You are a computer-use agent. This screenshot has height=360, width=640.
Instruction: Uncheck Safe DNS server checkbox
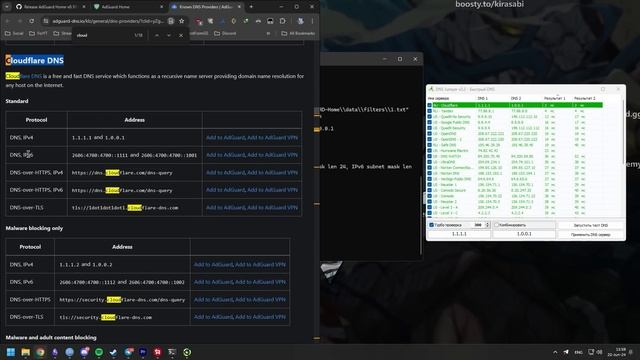429,145
